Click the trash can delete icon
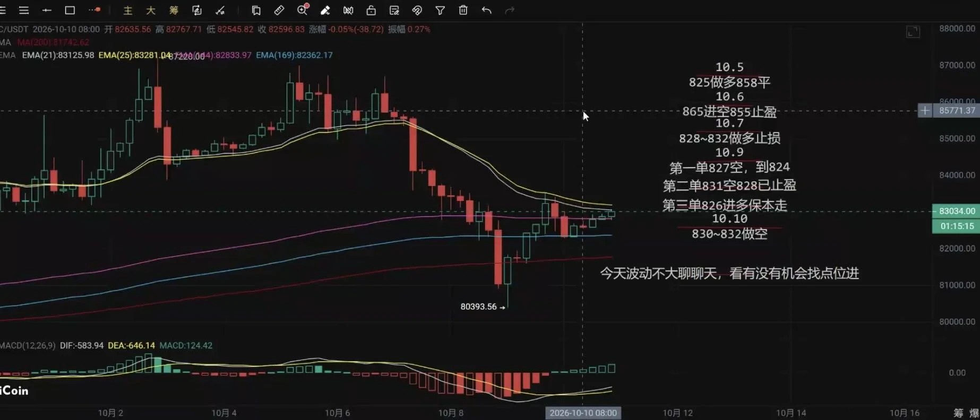This screenshot has width=980, height=420. tap(463, 10)
